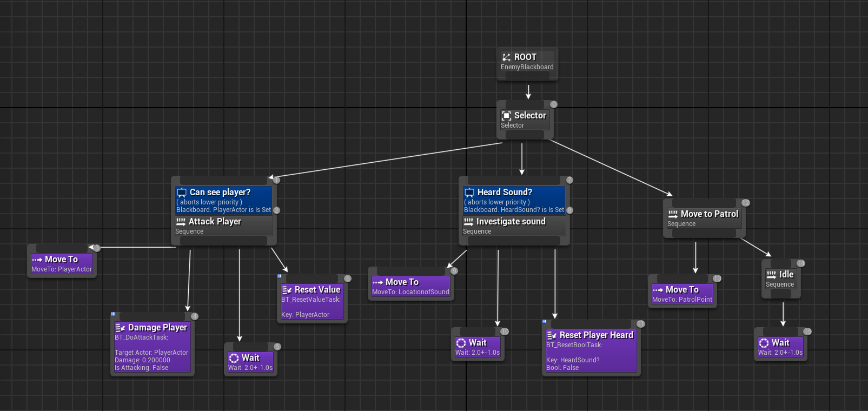Viewport: 868px width, 411px height.
Task: Click blueprint marker on Damage Player node
Action: click(x=113, y=314)
